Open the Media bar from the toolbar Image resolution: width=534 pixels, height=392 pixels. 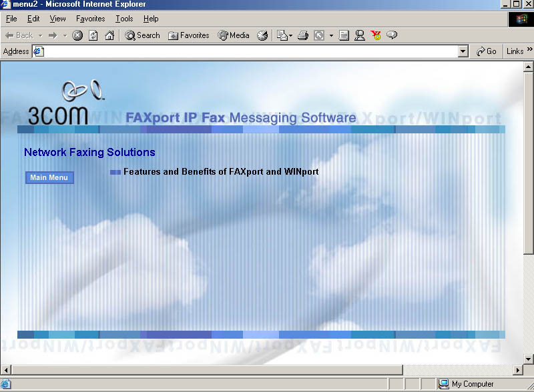click(x=234, y=35)
